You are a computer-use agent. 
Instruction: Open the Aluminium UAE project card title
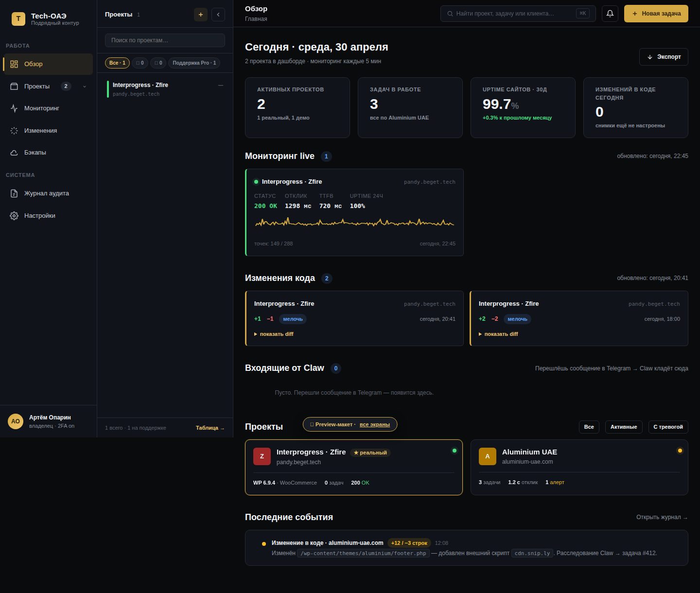tap(529, 453)
